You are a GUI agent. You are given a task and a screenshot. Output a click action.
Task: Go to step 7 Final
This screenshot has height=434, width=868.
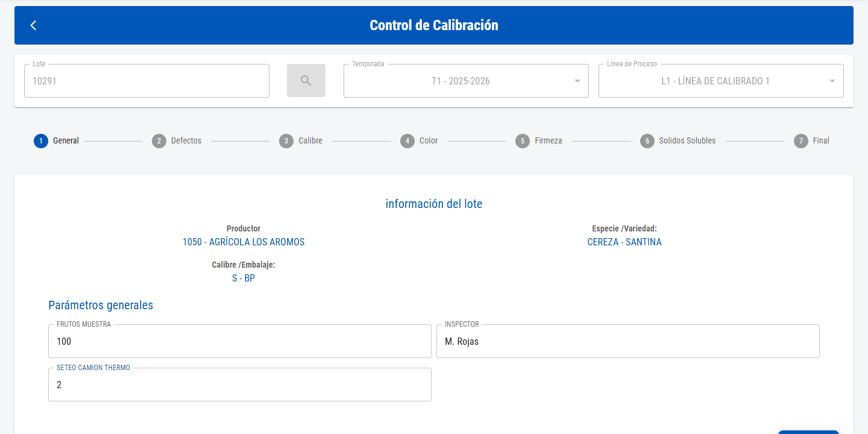[x=812, y=141]
